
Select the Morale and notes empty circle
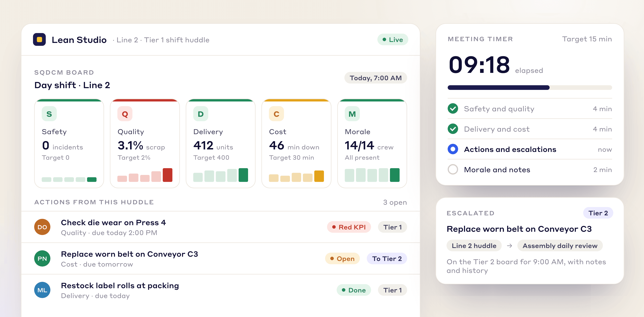pyautogui.click(x=453, y=170)
